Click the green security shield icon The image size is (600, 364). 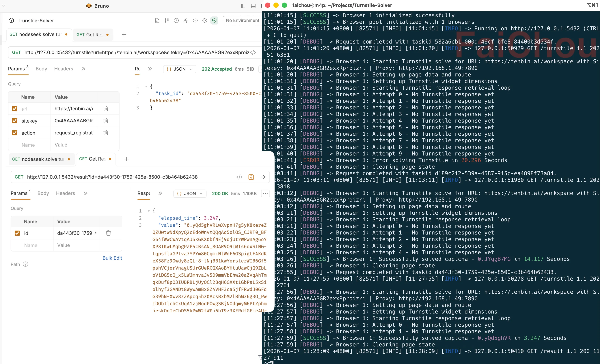click(x=214, y=20)
